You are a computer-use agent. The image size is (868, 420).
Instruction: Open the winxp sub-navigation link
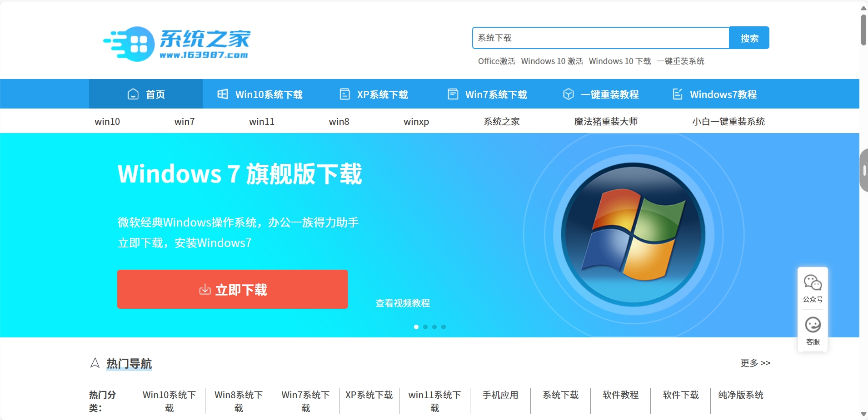[x=416, y=121]
